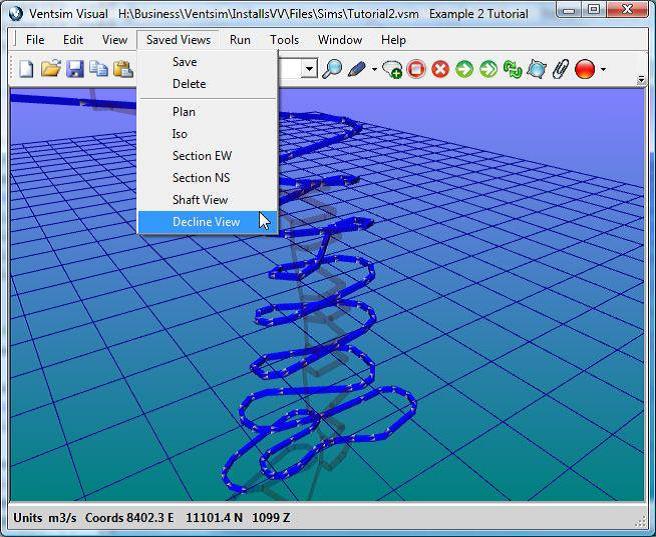Select the Shaft View entry
The image size is (656, 537).
coord(208,199)
